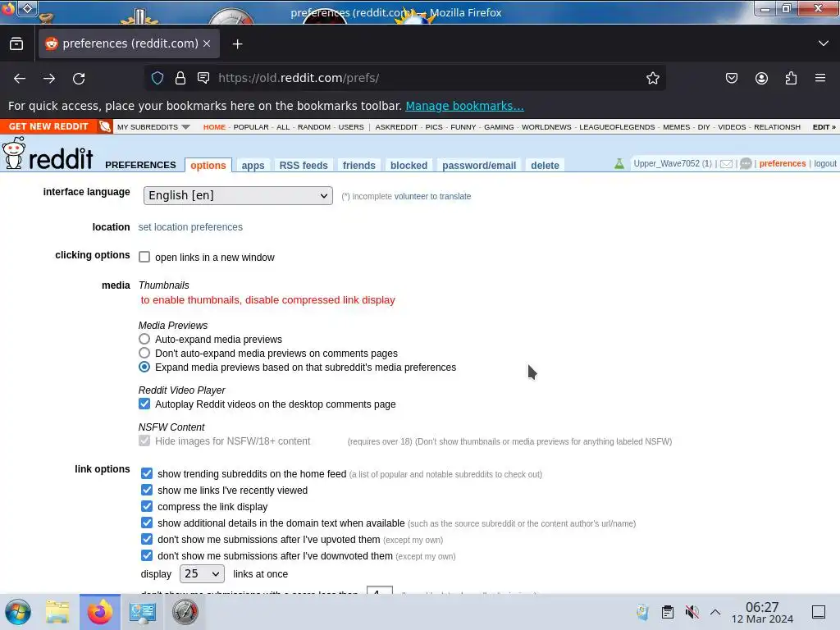Click the green beta flask icon

click(619, 164)
